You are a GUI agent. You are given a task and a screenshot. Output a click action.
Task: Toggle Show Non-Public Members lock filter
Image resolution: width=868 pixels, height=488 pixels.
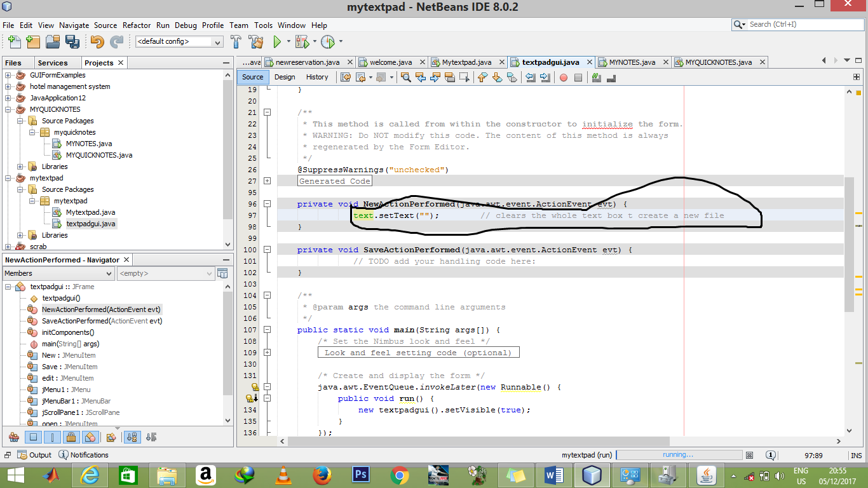tap(71, 437)
